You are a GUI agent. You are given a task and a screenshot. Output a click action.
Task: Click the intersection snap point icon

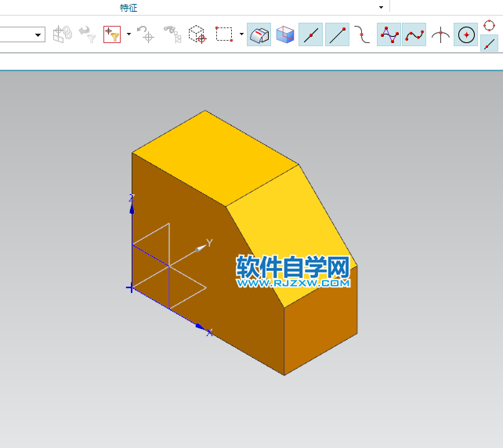[x=441, y=35]
